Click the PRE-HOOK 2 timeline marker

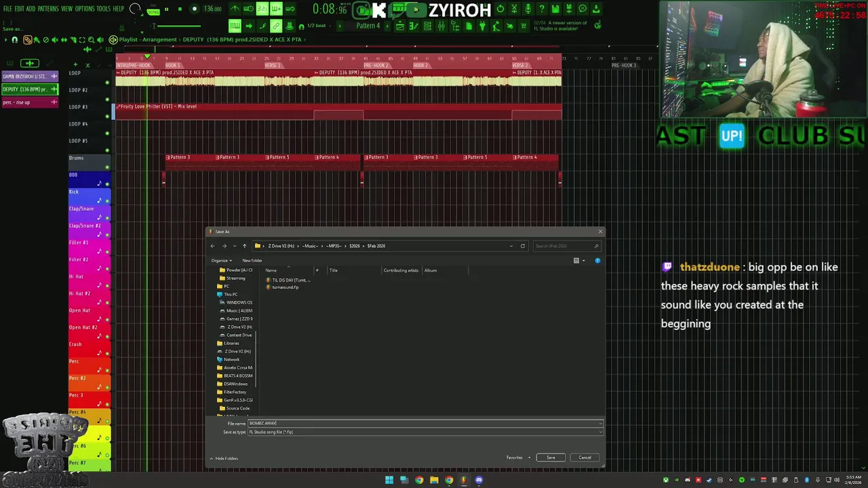click(x=376, y=65)
